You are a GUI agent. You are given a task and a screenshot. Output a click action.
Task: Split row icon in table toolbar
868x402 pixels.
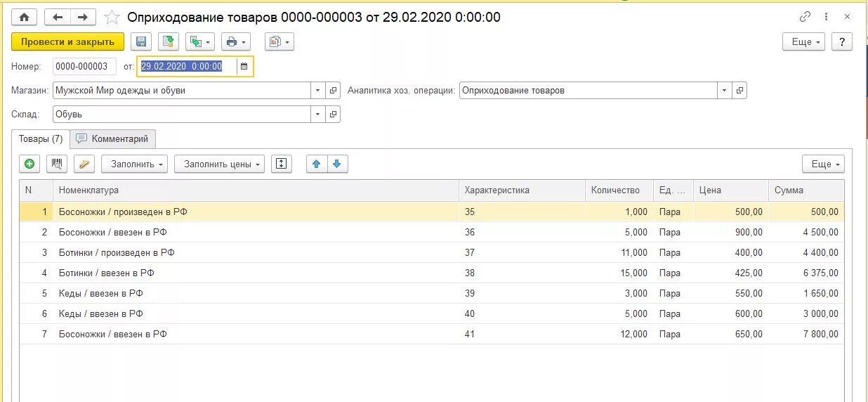(x=282, y=164)
